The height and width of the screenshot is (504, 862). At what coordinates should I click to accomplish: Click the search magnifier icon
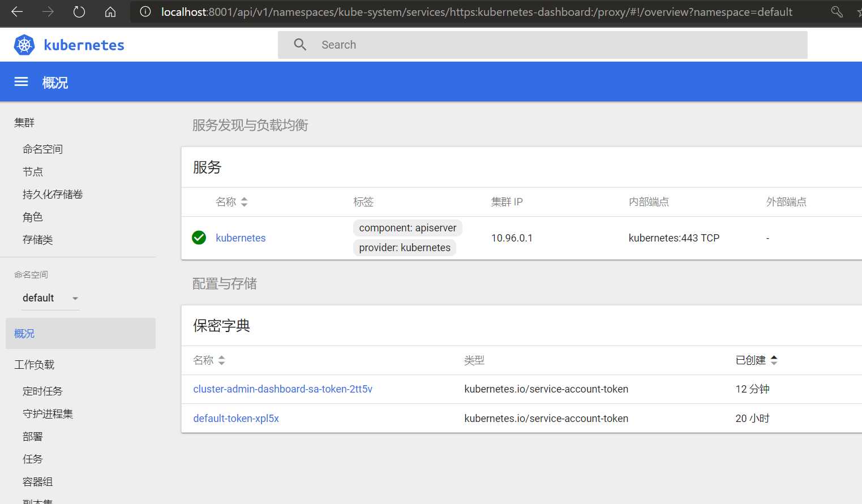click(x=300, y=45)
